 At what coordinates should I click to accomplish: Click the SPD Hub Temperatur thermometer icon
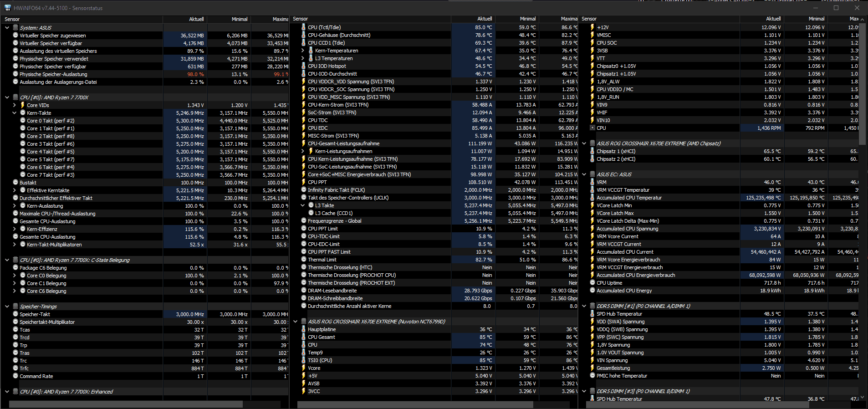[x=592, y=314]
